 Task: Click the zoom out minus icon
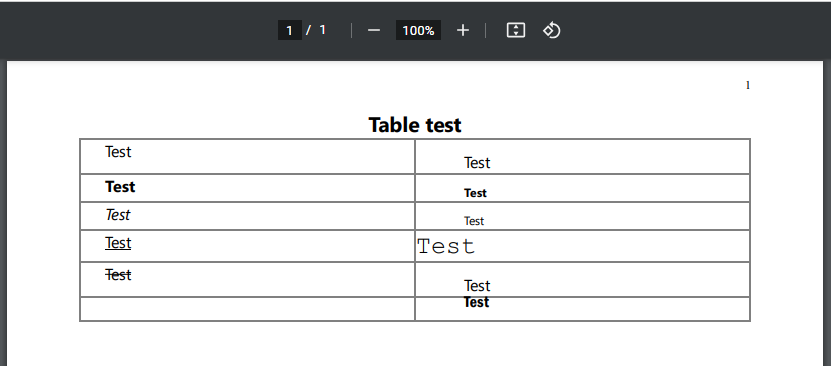click(x=374, y=30)
